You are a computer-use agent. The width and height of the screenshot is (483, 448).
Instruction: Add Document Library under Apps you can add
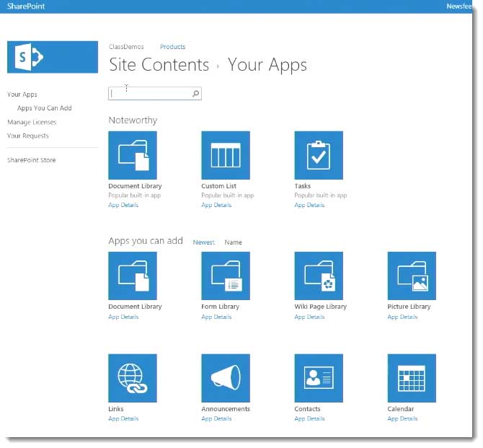pyautogui.click(x=133, y=276)
